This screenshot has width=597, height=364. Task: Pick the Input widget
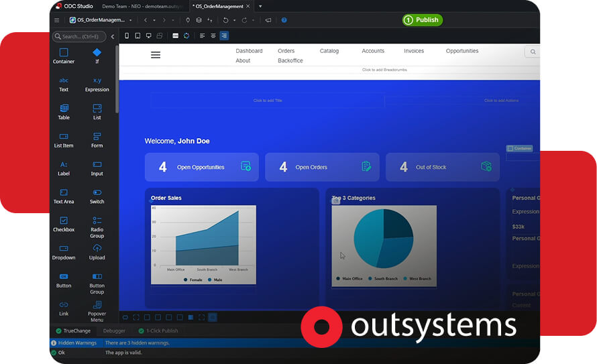point(97,168)
